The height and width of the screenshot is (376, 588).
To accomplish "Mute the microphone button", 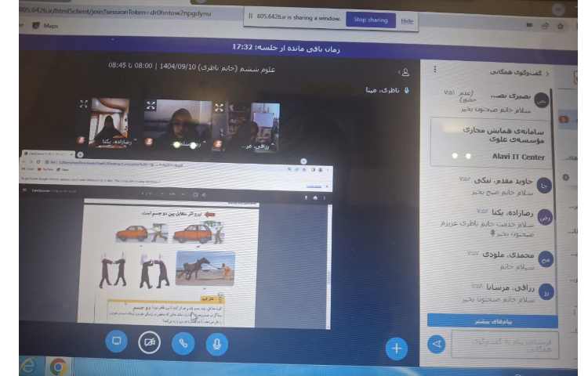I will (x=218, y=342).
